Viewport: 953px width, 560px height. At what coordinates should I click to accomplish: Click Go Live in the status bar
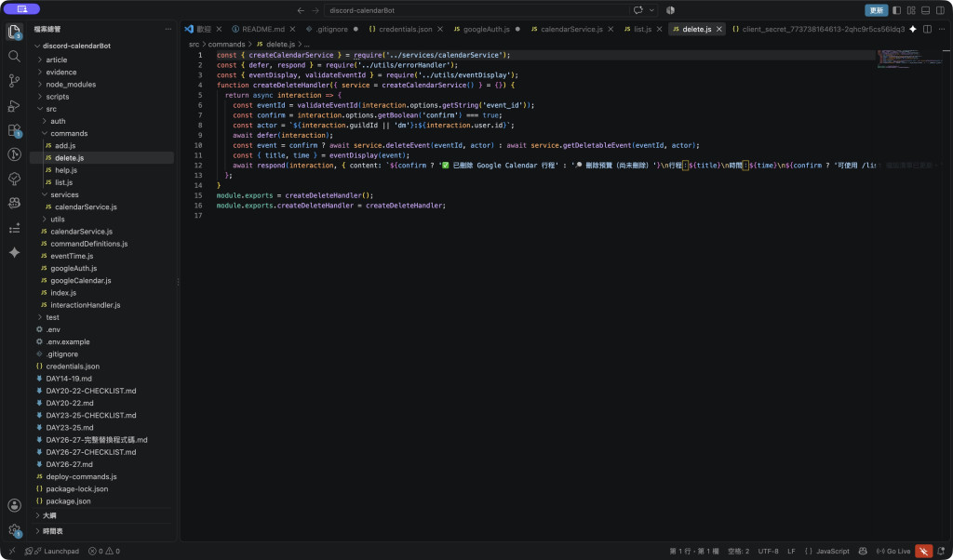[x=893, y=552]
